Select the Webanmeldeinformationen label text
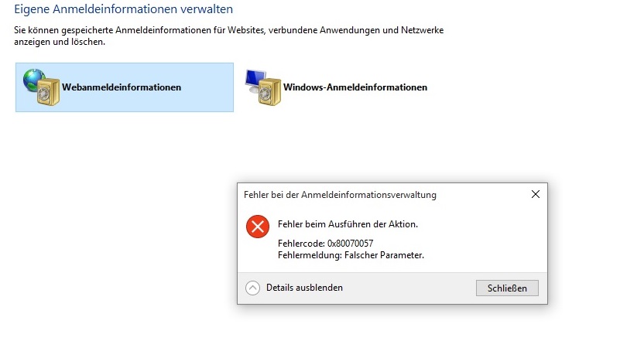 pos(122,87)
